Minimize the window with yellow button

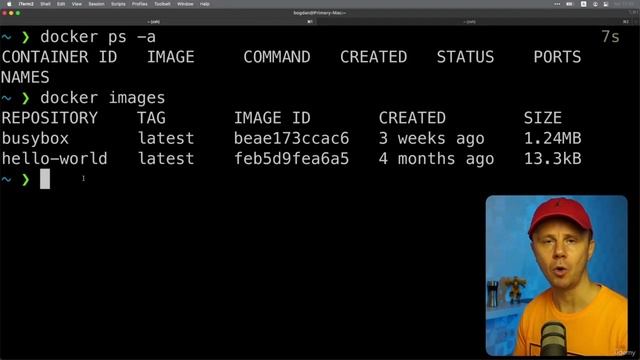tap(11, 13)
